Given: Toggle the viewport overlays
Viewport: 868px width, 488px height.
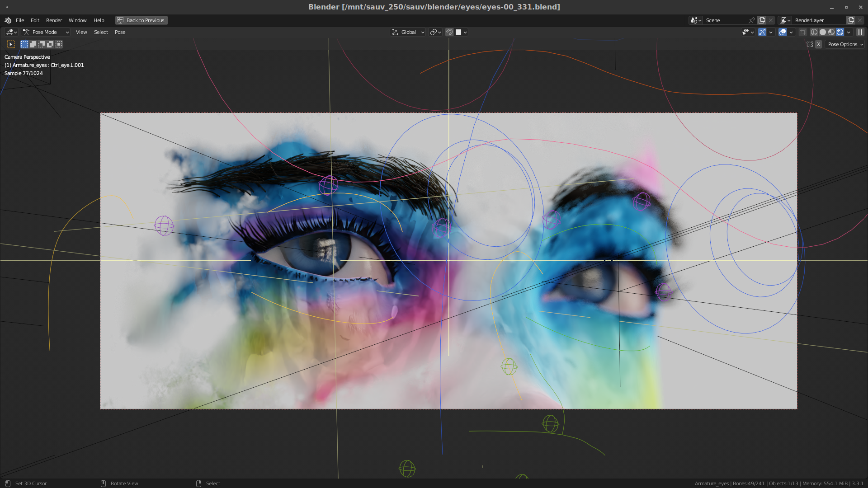Looking at the screenshot, I should click(783, 32).
